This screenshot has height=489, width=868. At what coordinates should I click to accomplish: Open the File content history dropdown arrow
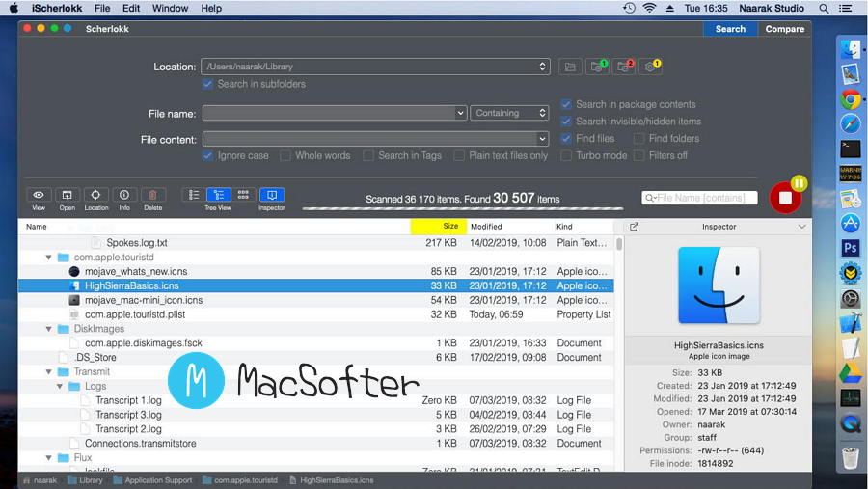[x=542, y=139]
